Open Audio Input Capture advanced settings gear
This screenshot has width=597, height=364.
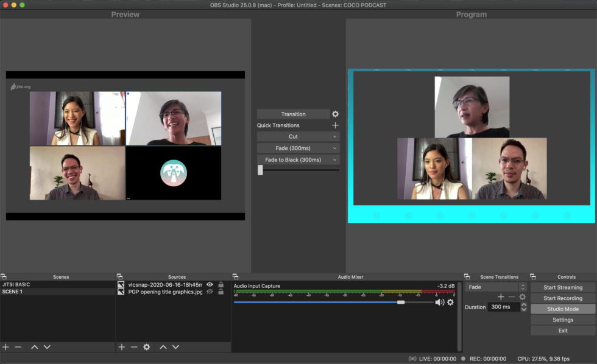(450, 303)
